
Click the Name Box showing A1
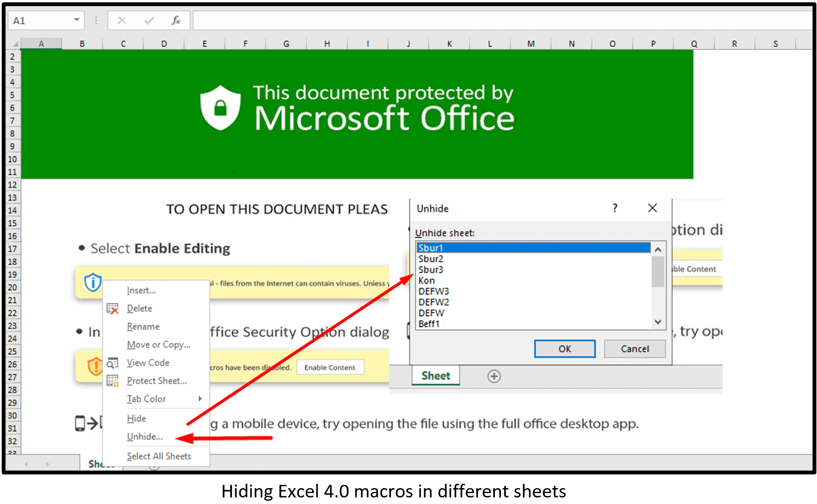[x=46, y=20]
